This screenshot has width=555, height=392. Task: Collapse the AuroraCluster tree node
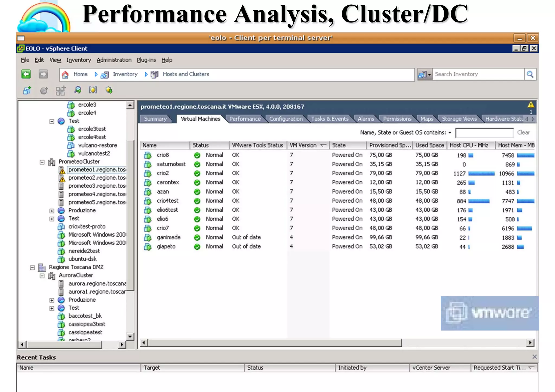click(42, 276)
